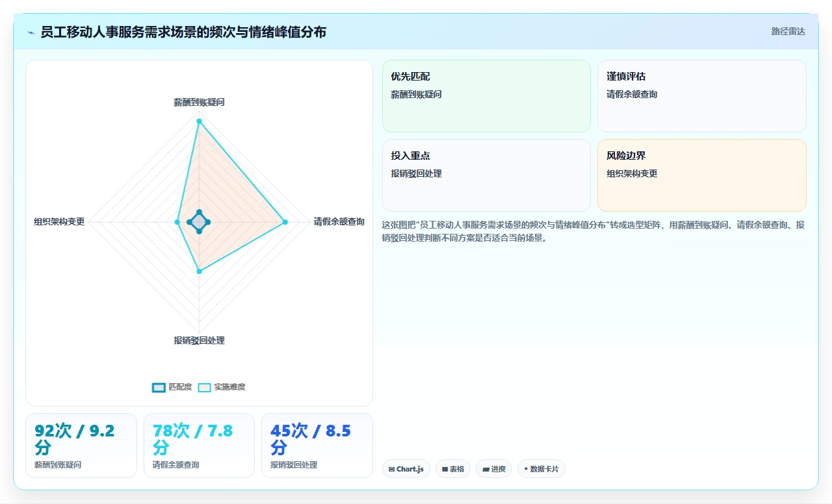Click the 表格 tag icon

(x=445, y=469)
